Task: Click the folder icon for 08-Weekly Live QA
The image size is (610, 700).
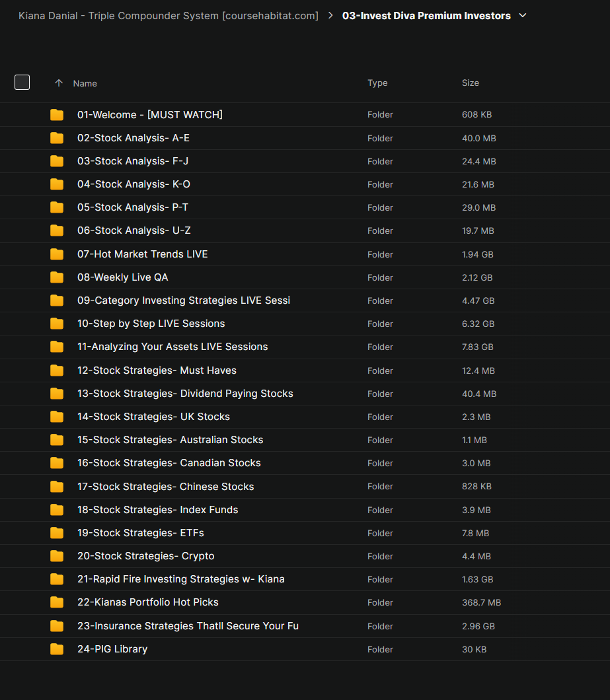Action: pos(57,277)
